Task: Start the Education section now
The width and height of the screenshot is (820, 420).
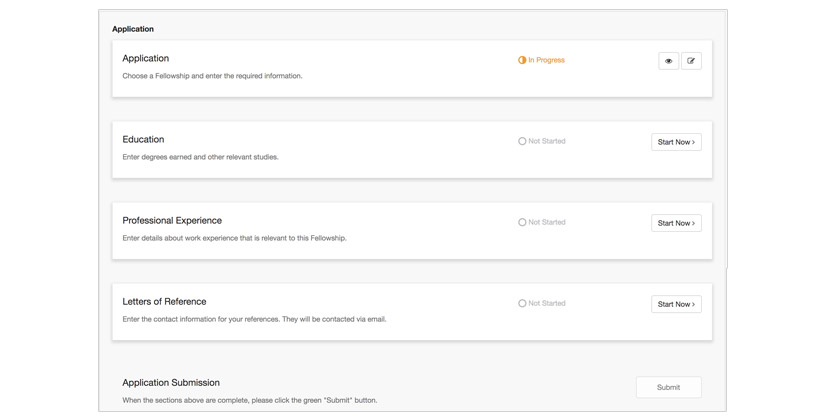Action: click(676, 142)
